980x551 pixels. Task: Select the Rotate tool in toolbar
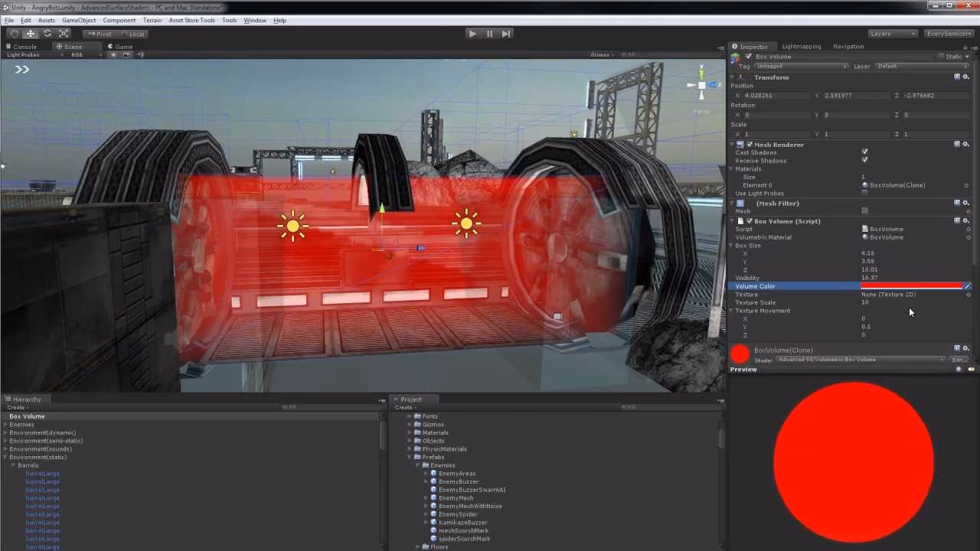[47, 34]
